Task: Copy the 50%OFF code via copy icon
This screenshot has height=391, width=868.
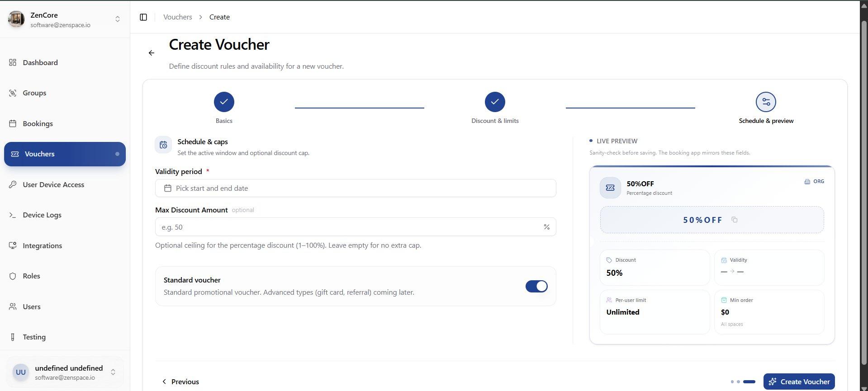Action: [735, 220]
